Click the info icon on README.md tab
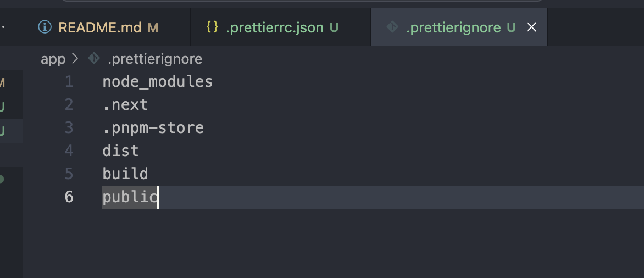644x278 pixels. 46,27
